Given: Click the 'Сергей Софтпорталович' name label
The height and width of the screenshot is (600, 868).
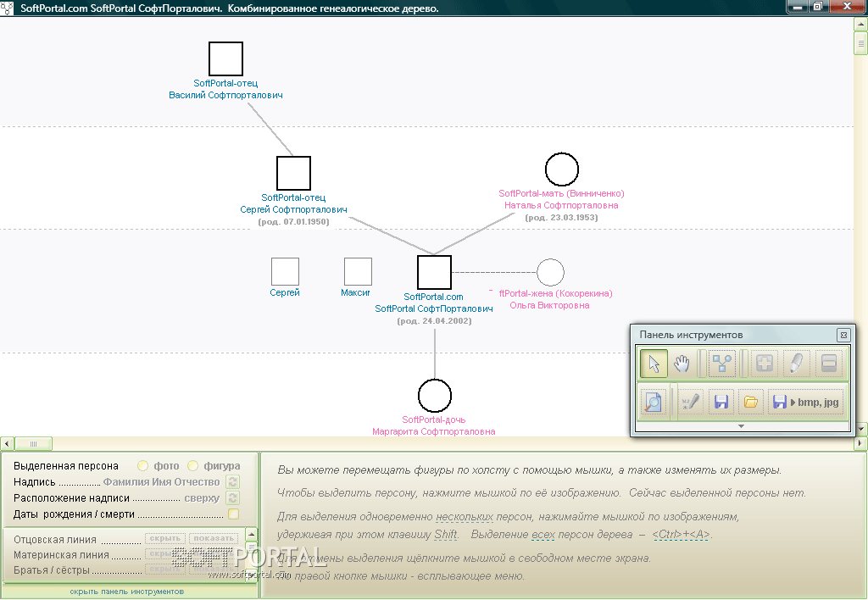Looking at the screenshot, I should (x=293, y=210).
